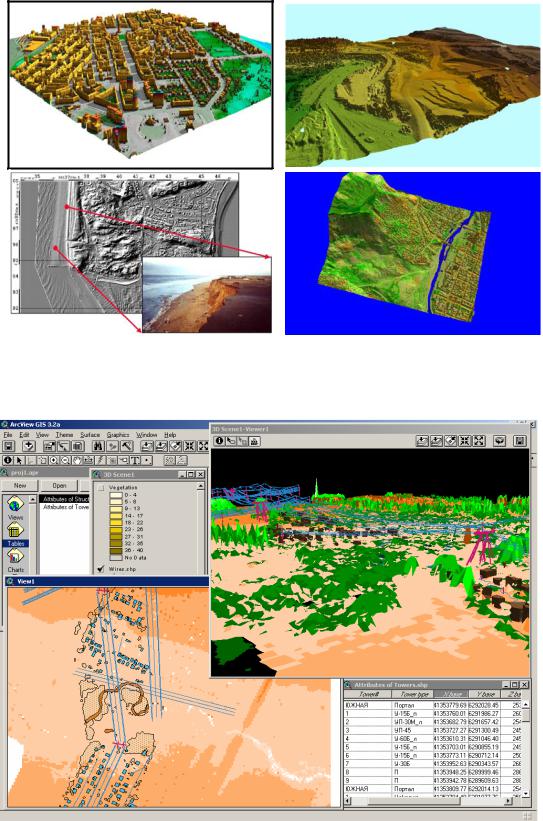This screenshot has width=543, height=821.
Task: Select the Draw Point tool
Action: coord(147,461)
